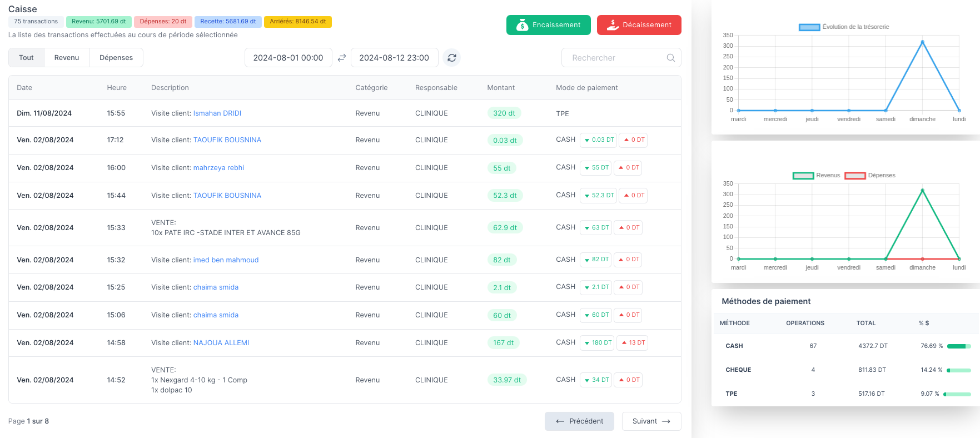Screen dimensions: 980x438
Task: Toggle the Dépenses legend in chart
Action: coord(869,176)
